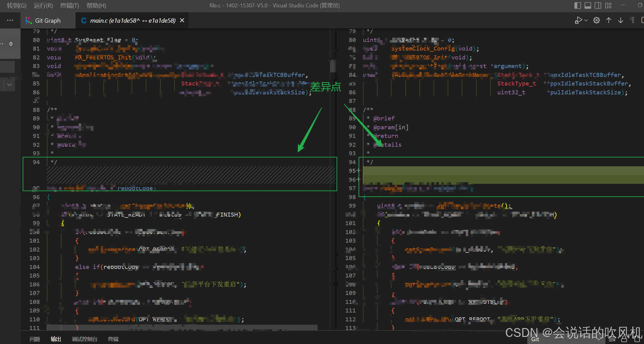The image size is (644, 344).
Task: Open the customize layout icon
Action: tap(608, 6)
